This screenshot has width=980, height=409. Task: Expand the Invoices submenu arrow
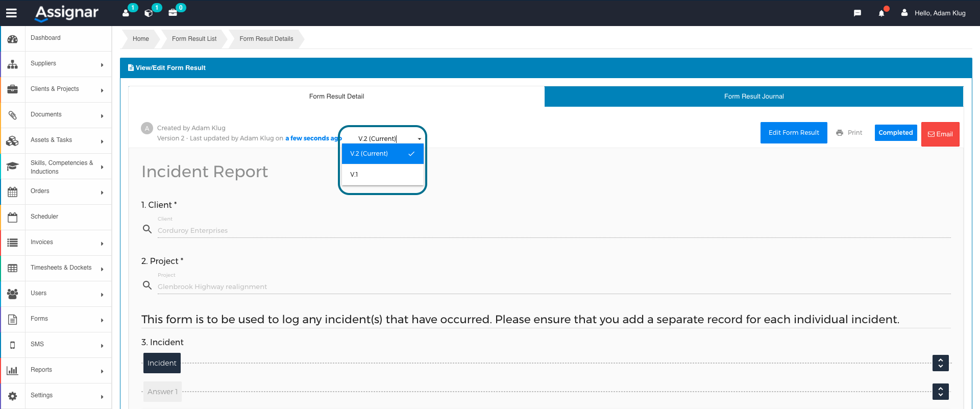(102, 244)
